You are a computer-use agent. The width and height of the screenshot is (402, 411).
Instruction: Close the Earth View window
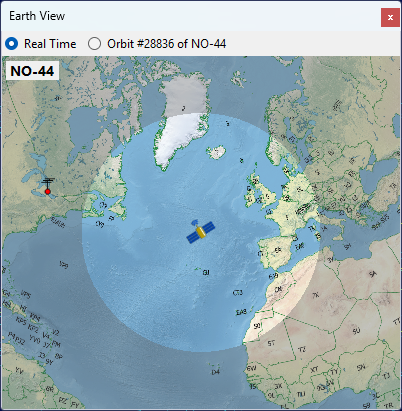pos(390,17)
